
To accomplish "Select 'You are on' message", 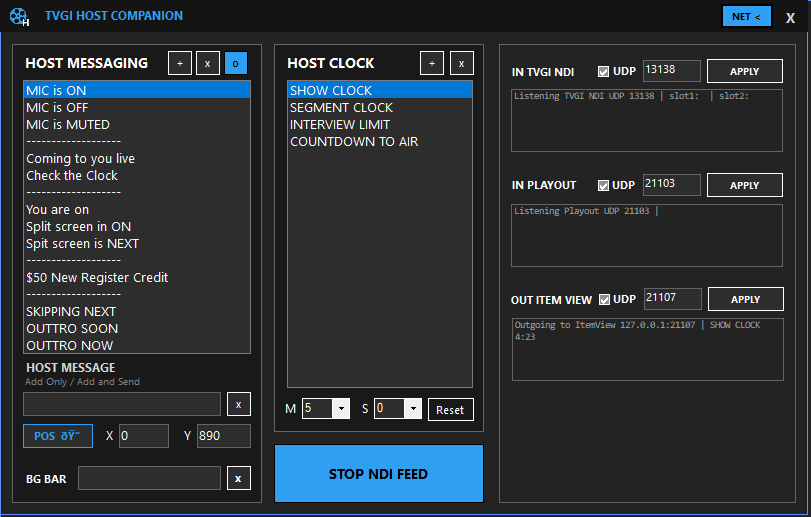I will tap(137, 209).
